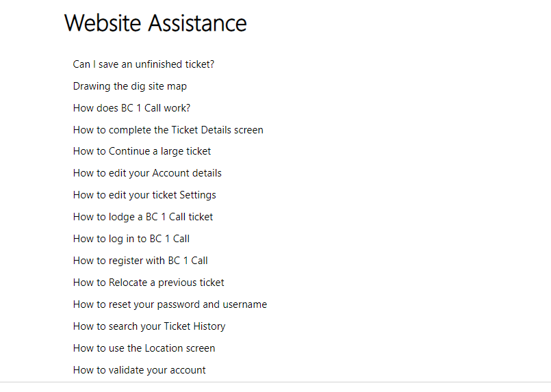Open the Ticket Details screen help link
Viewport: 551px width, 392px height.
(168, 130)
